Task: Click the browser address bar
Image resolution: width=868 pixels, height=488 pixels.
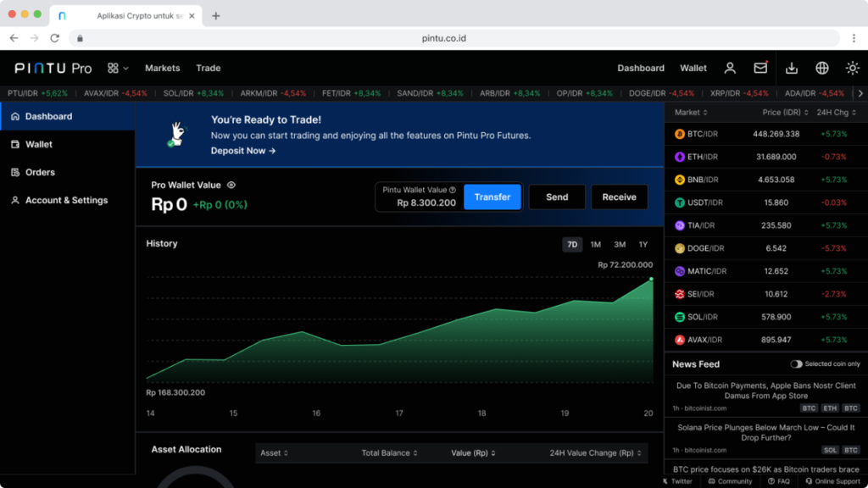Action: (x=454, y=38)
